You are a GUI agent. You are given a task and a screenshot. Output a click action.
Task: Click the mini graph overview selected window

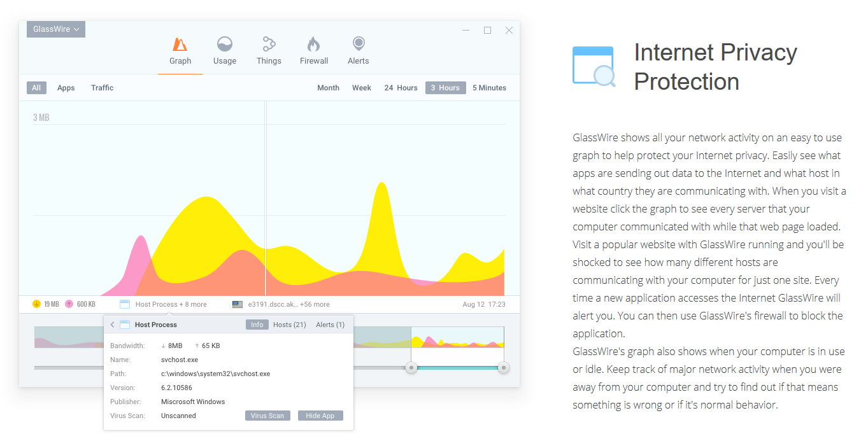coord(457,337)
